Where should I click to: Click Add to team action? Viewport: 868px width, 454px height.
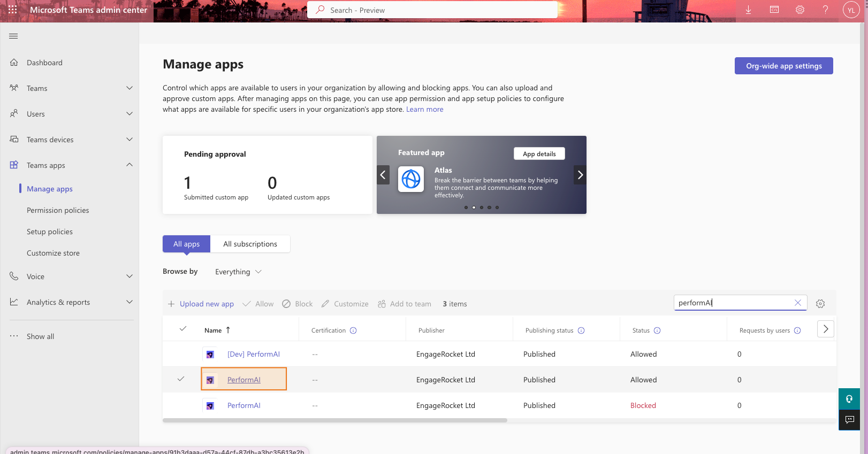405,304
